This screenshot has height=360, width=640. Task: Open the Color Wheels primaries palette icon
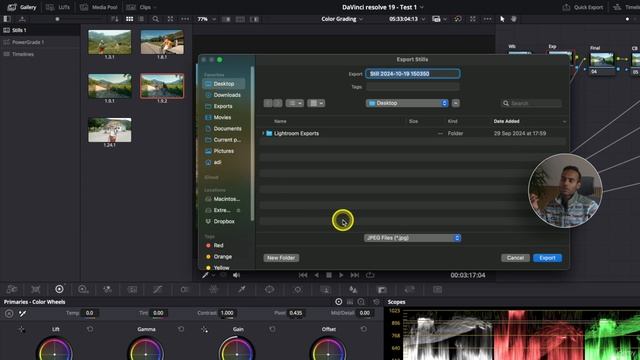click(x=59, y=289)
